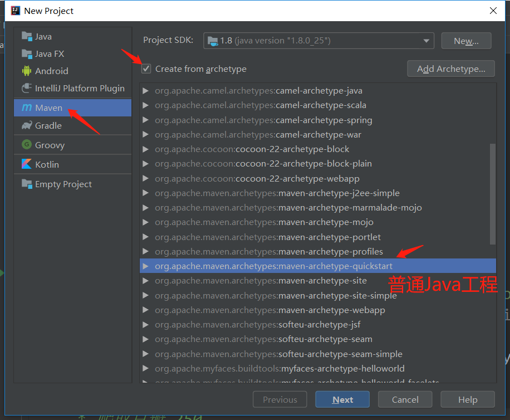Click the Add Archetype button
This screenshot has width=510, height=420.
pos(451,69)
